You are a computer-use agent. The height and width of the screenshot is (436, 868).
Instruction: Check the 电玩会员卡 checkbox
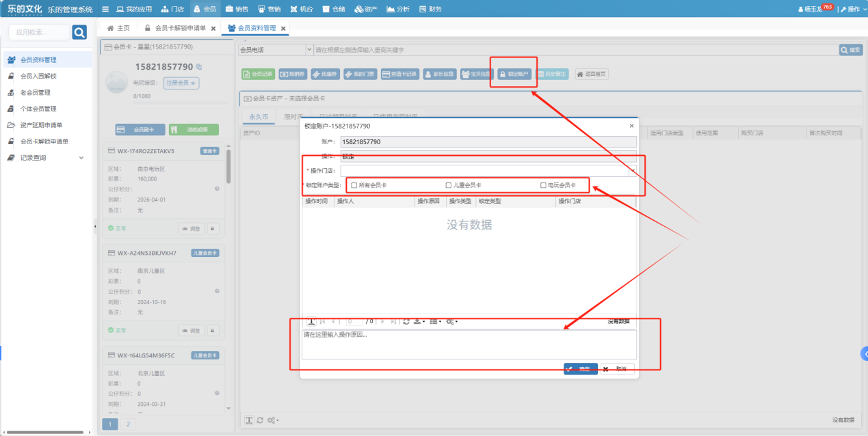pyautogui.click(x=543, y=185)
